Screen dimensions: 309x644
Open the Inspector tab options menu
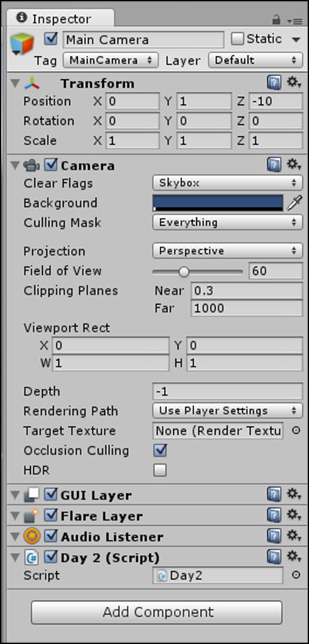tap(294, 20)
